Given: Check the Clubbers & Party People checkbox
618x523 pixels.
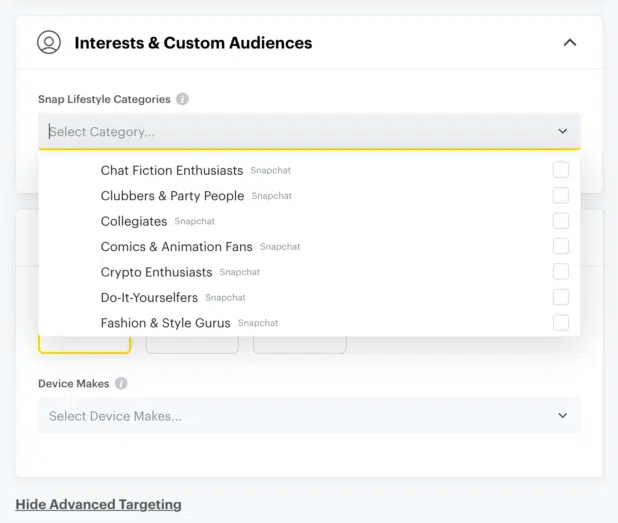Looking at the screenshot, I should (560, 195).
